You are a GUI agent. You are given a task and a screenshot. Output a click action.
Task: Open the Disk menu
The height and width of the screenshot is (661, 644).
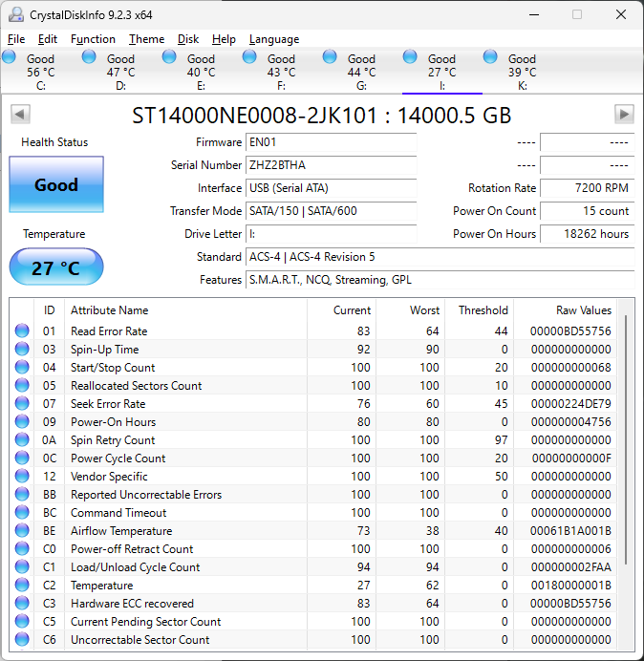click(188, 39)
